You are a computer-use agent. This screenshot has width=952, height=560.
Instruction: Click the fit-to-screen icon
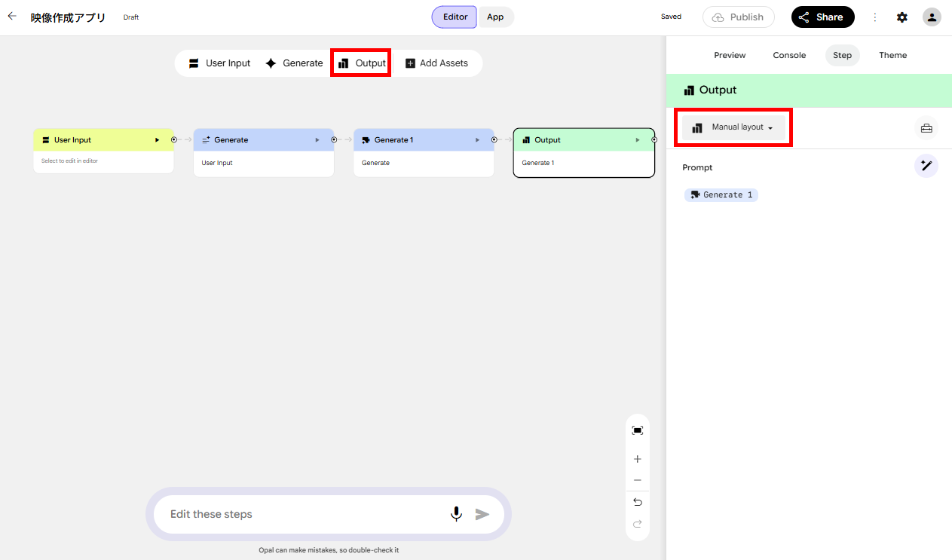tap(638, 430)
